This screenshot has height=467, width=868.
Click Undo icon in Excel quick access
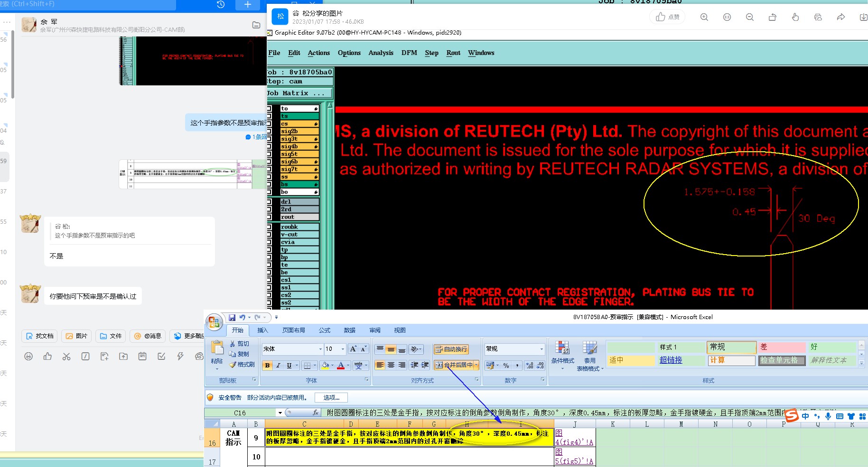tap(243, 317)
